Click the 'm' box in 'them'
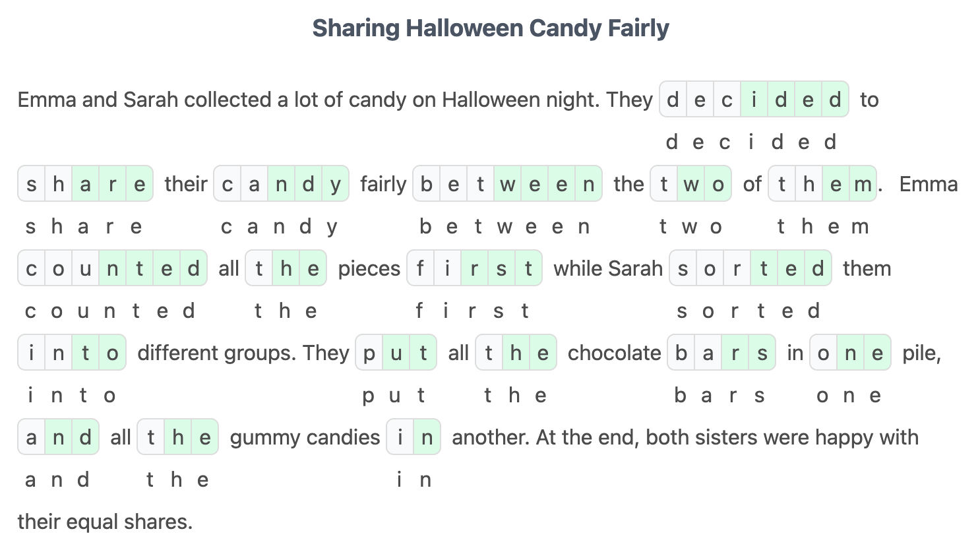This screenshot has width=980, height=554. coord(863,184)
